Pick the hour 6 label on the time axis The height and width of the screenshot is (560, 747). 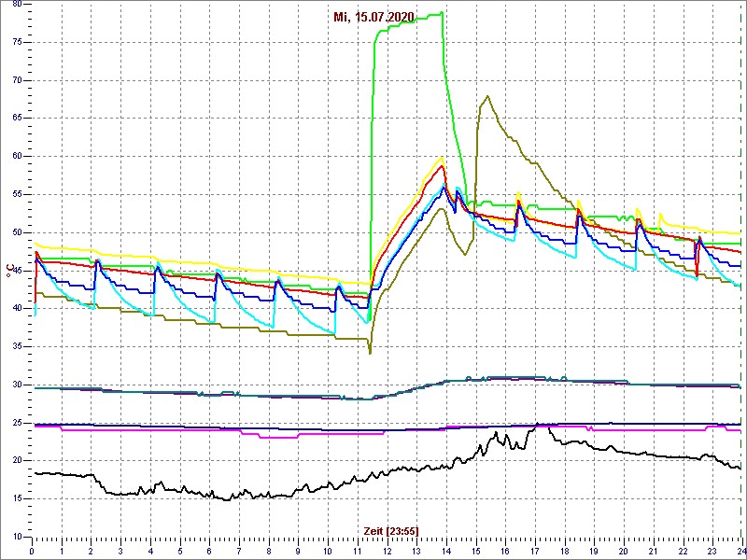click(209, 552)
